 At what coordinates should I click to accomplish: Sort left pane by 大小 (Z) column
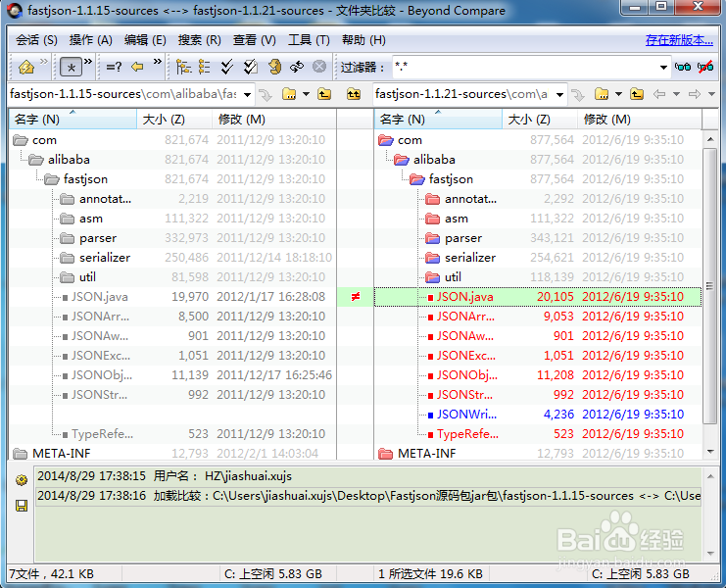click(174, 120)
